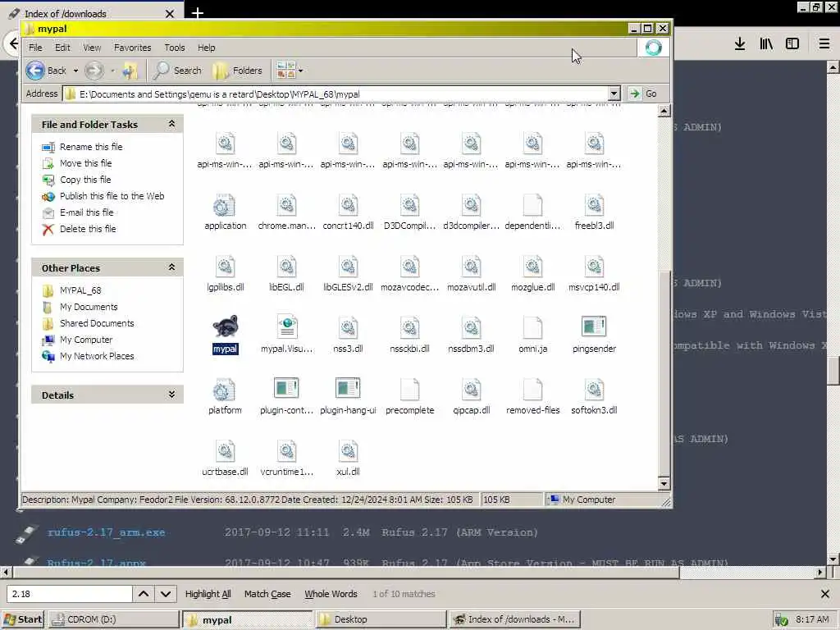Open rufus-2.17_arm.exe link in browser
Viewport: 840px width, 630px height.
click(106, 532)
